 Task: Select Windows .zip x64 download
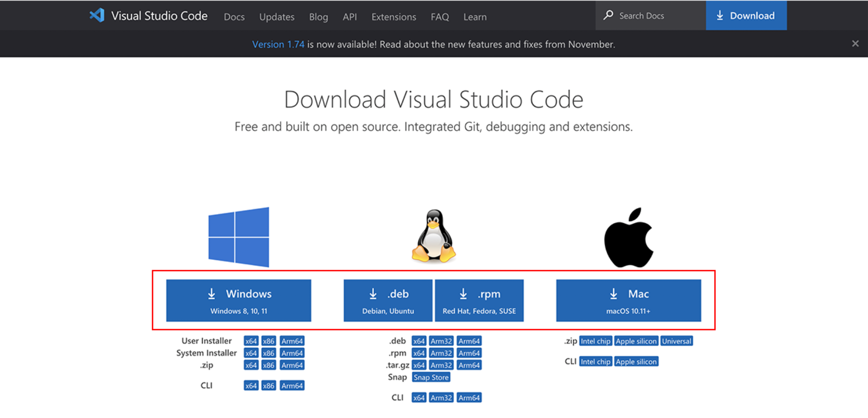(251, 365)
